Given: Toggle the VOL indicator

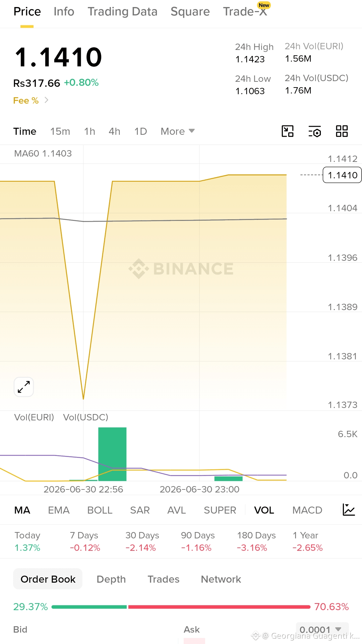Looking at the screenshot, I should pos(264,510).
